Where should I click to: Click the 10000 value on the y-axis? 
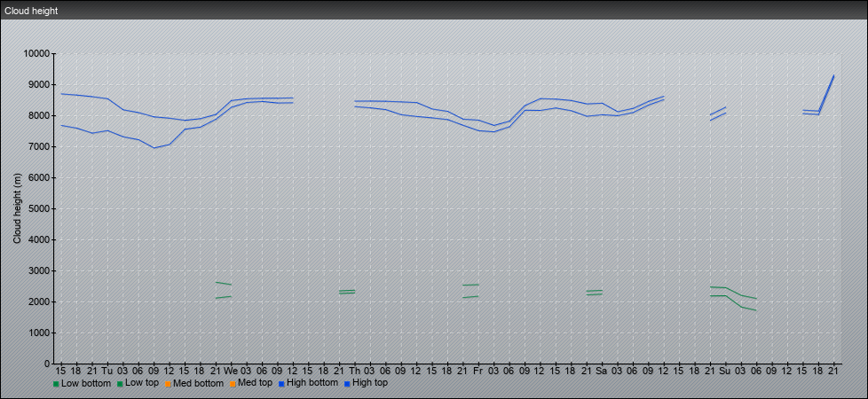(35, 53)
